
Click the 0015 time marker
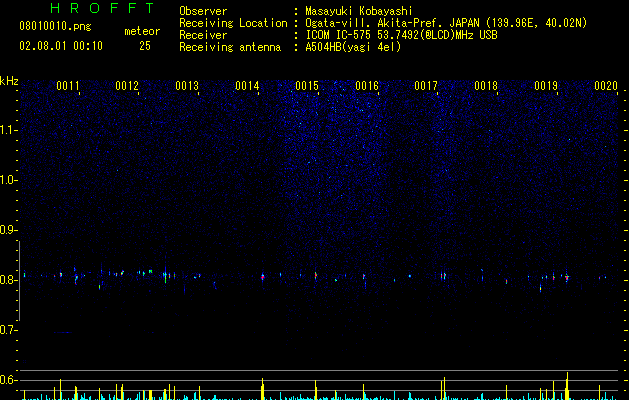pyautogui.click(x=307, y=86)
